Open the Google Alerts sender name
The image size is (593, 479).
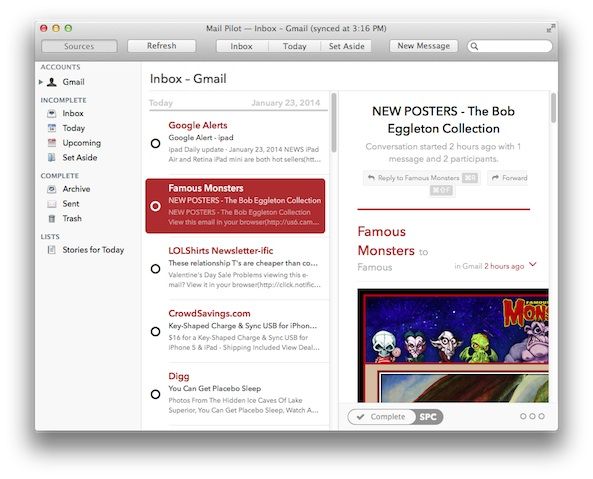click(198, 125)
